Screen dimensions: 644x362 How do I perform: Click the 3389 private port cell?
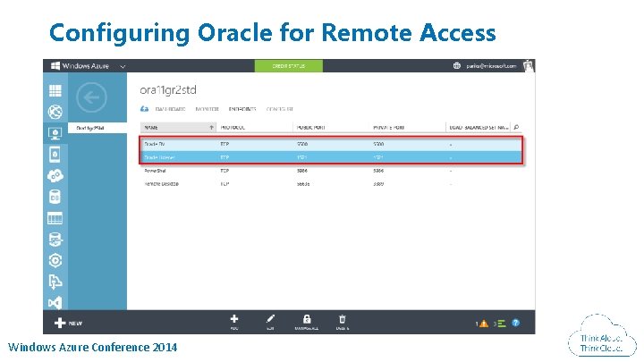click(378, 184)
